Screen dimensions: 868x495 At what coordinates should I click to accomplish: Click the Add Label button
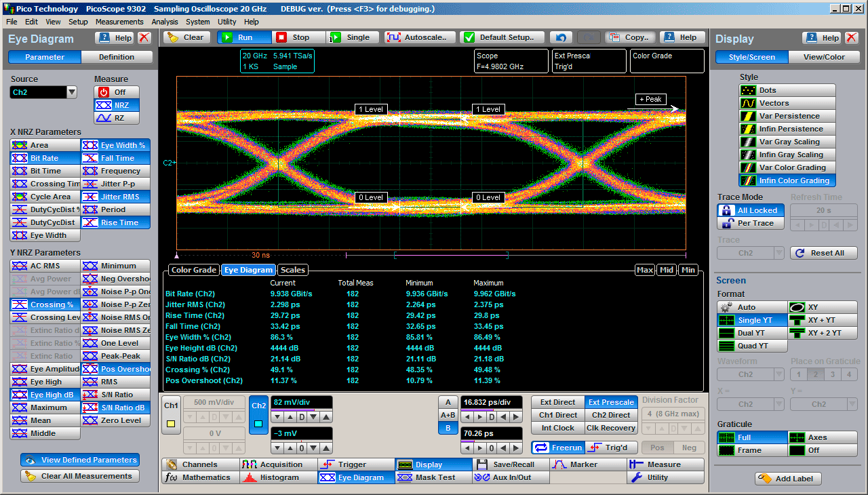pos(787,478)
